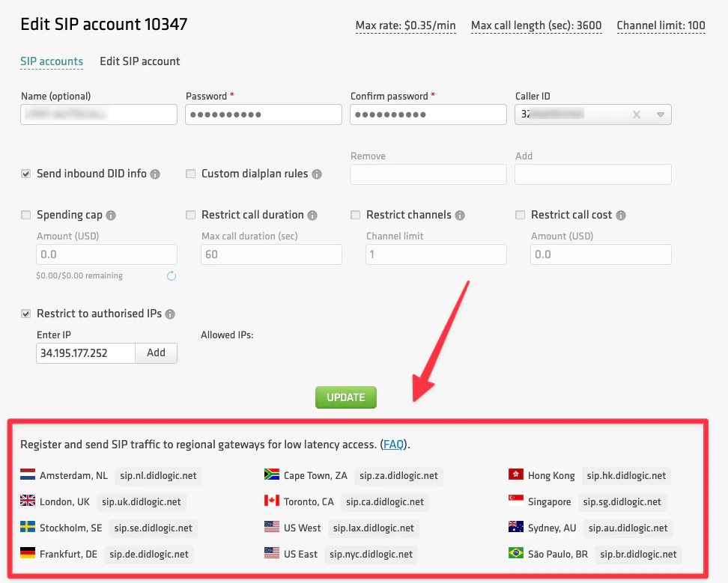Open the regional gateways FAQ link

coord(392,444)
